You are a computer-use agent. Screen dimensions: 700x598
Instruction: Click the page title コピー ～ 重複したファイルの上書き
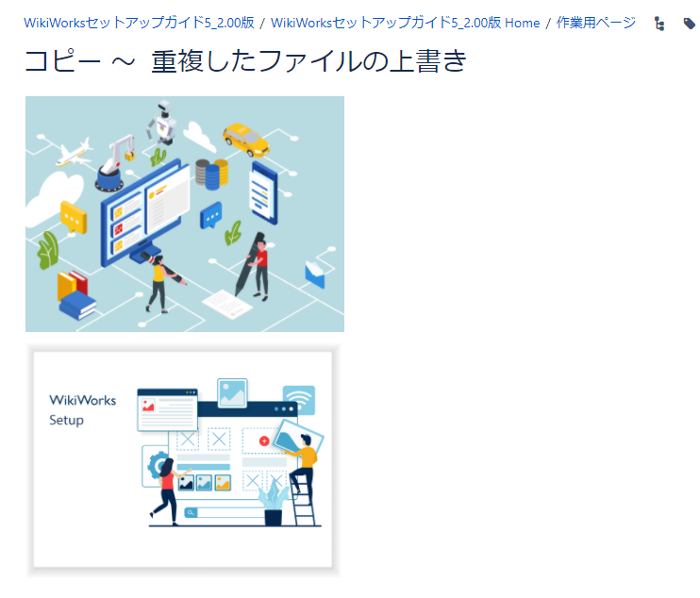(x=245, y=61)
